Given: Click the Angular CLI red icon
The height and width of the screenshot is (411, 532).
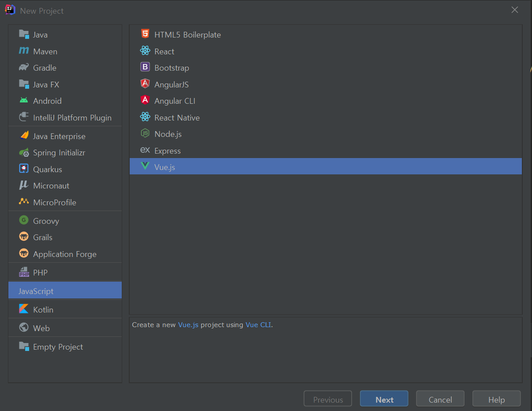Looking at the screenshot, I should click(x=145, y=101).
